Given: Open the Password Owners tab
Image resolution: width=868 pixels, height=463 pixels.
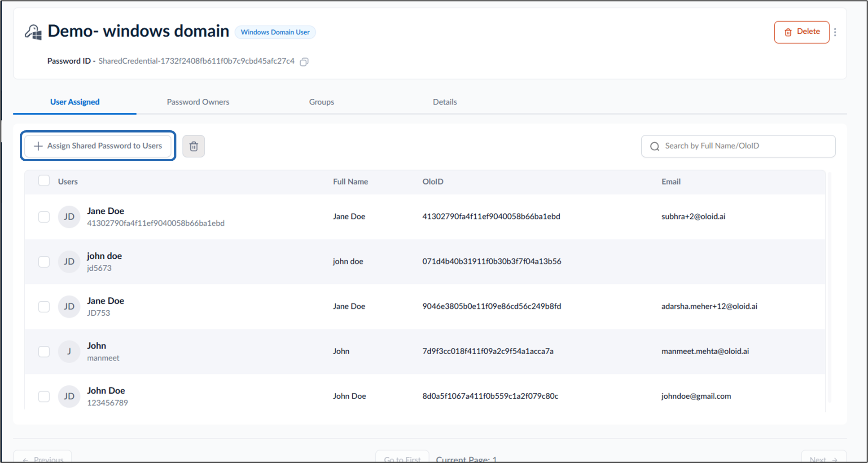Looking at the screenshot, I should 198,102.
